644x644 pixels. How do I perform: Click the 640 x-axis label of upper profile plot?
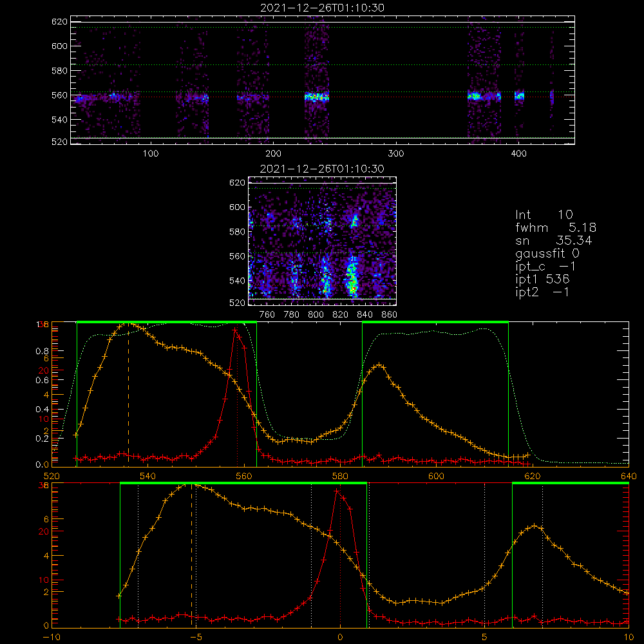click(629, 477)
